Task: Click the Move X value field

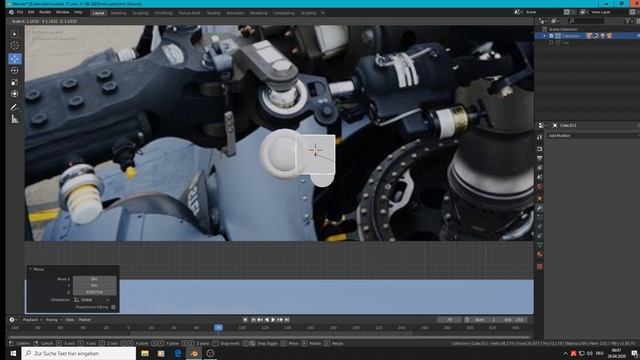Action: 94,279
